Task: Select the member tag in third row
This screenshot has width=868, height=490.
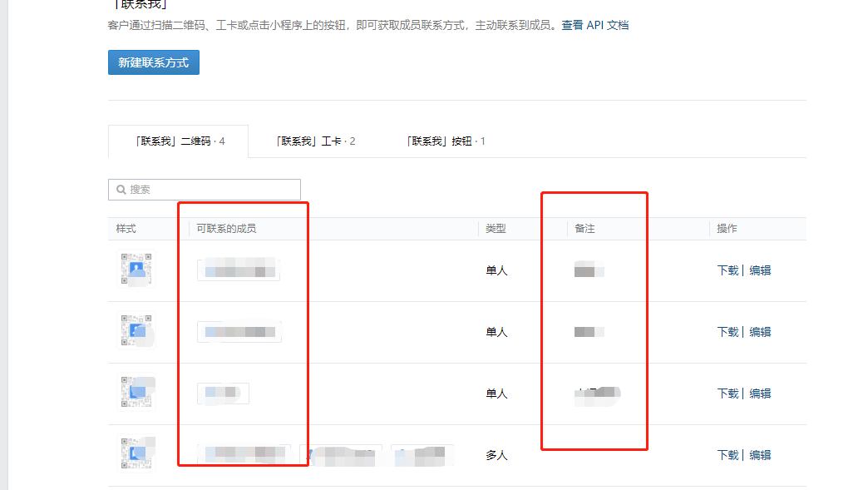Action: click(x=223, y=393)
